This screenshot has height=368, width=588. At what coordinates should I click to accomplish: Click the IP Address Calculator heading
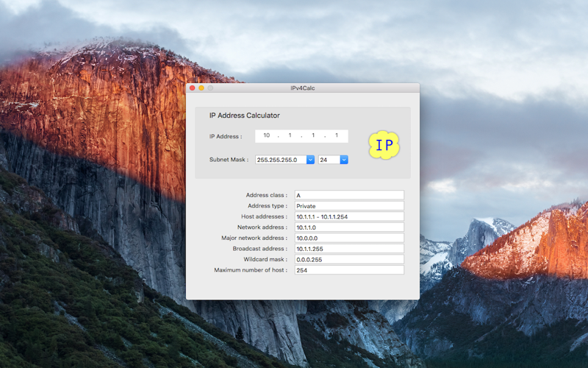[x=245, y=116]
